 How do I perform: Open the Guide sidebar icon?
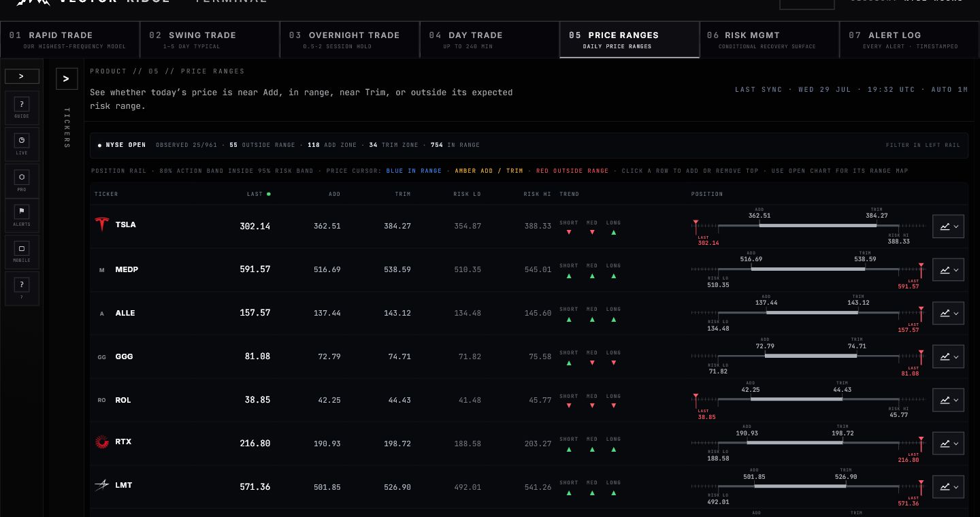click(x=22, y=107)
